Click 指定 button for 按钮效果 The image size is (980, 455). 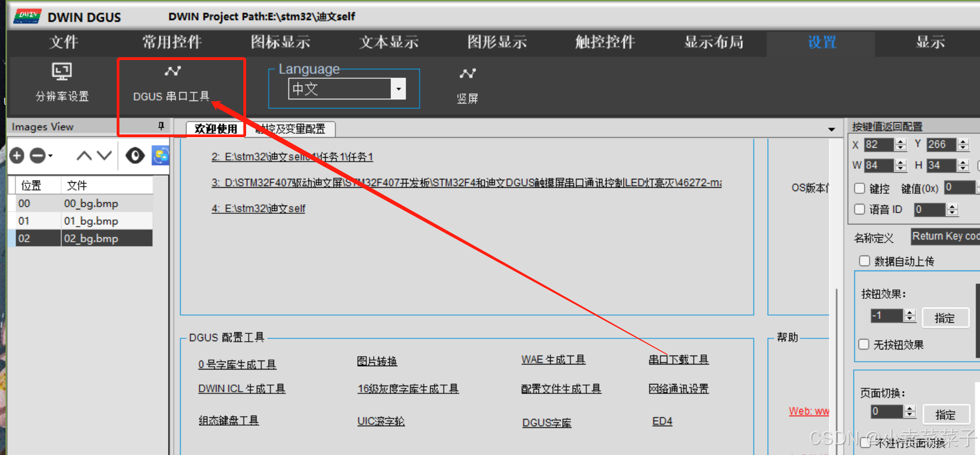coord(945,318)
